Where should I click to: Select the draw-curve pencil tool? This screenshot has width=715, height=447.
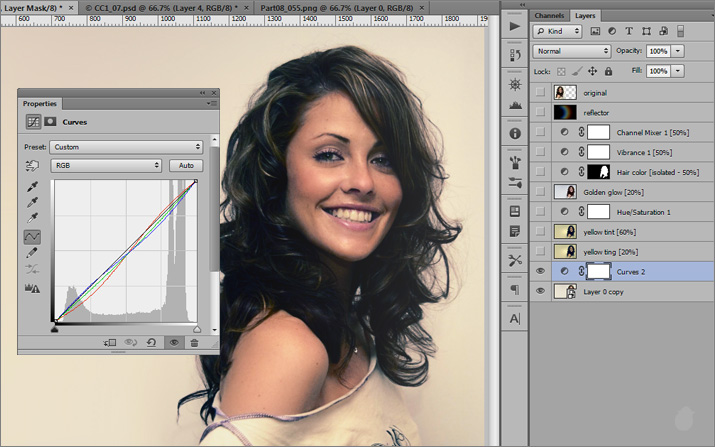[x=32, y=253]
